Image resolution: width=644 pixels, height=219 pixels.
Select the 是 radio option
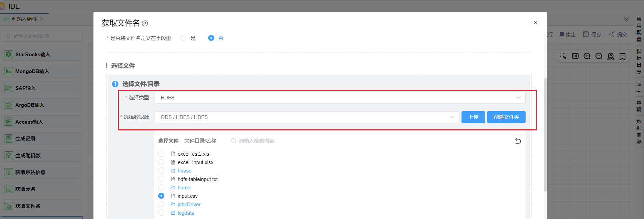(x=183, y=38)
